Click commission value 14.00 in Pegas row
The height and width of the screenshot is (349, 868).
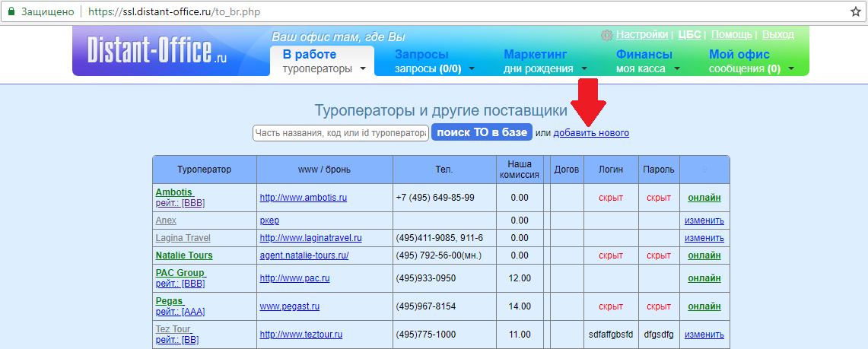point(520,306)
